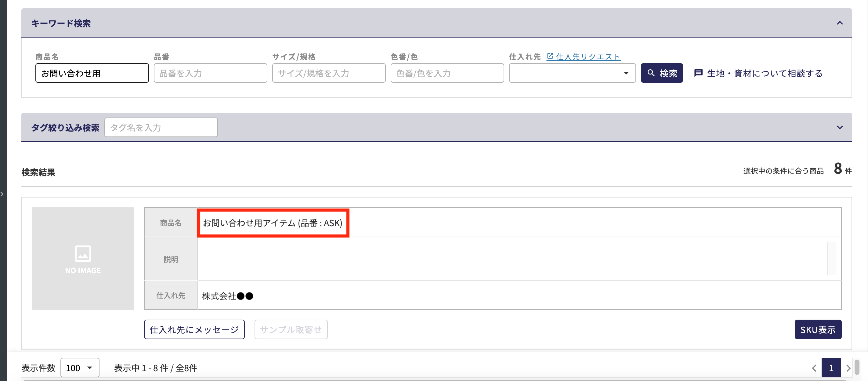Click the chat icon beside 生地・資材について相談する
Viewport: 868px width, 381px height.
tap(698, 73)
